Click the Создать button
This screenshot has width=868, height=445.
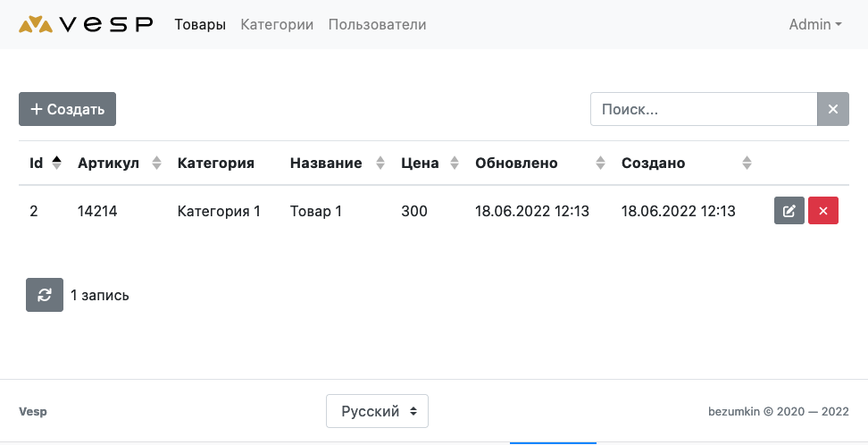68,109
